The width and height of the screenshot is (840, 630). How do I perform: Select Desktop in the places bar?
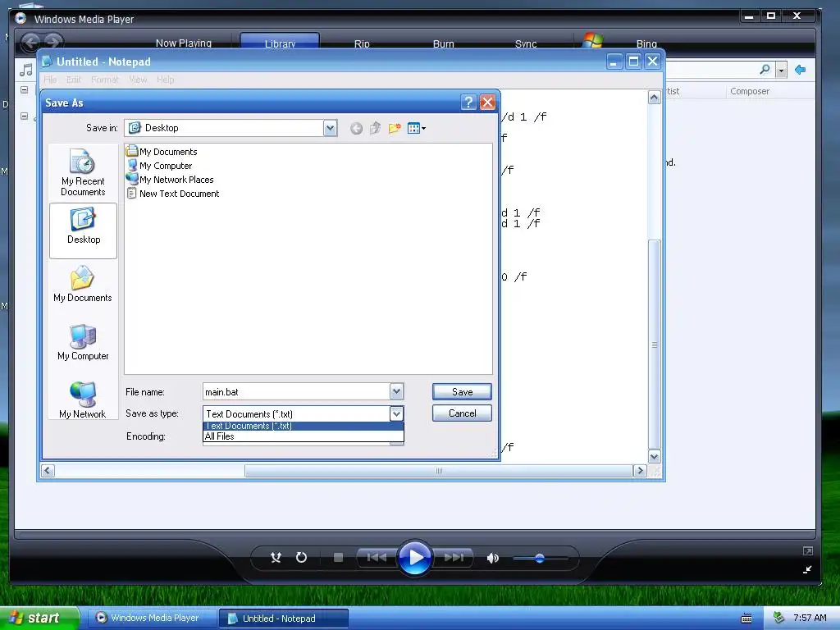coord(83,231)
